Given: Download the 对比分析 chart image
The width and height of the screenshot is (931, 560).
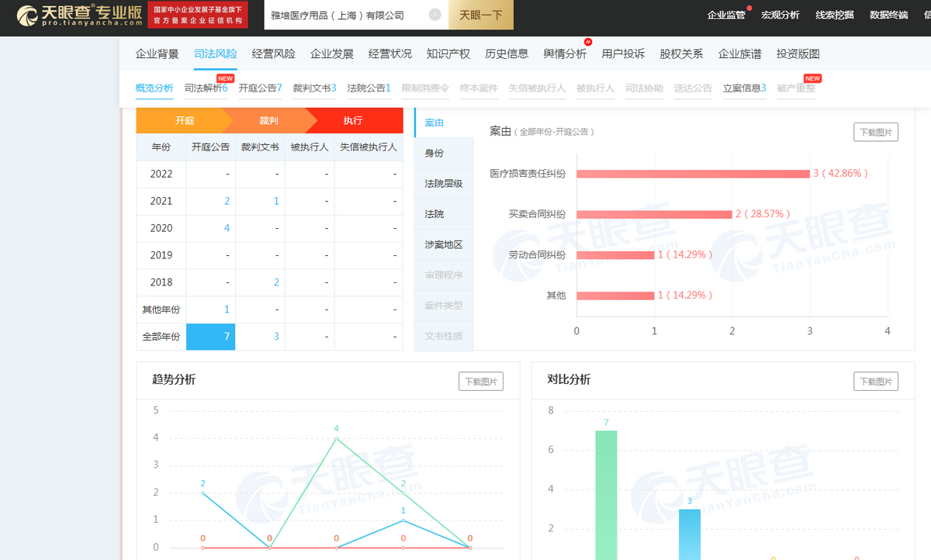Looking at the screenshot, I should click(x=875, y=382).
